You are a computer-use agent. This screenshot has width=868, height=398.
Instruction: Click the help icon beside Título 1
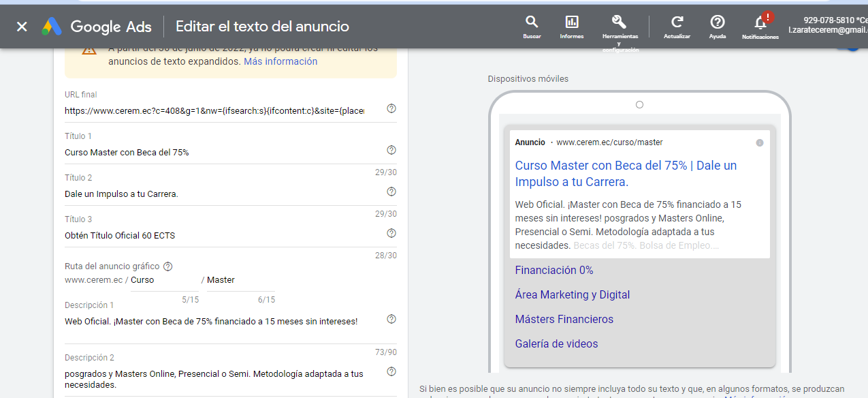pos(391,150)
